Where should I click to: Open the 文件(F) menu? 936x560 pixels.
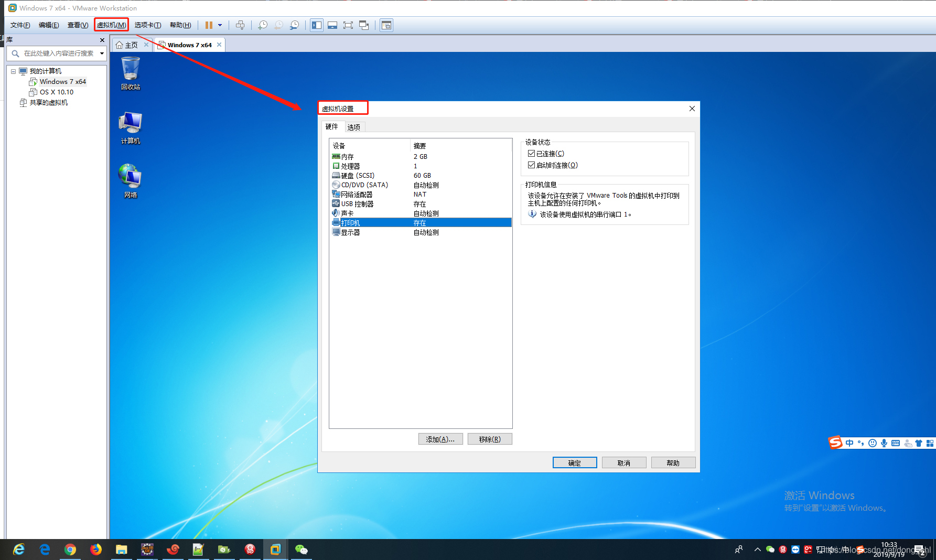click(20, 25)
